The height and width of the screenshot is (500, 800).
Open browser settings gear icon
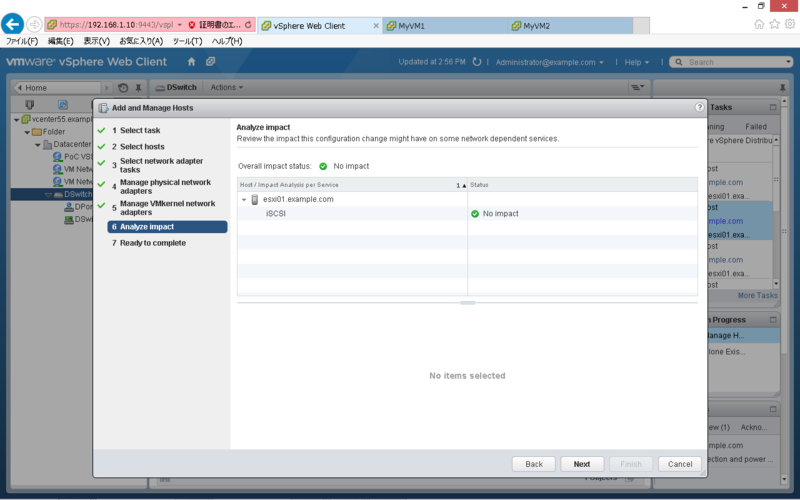790,24
